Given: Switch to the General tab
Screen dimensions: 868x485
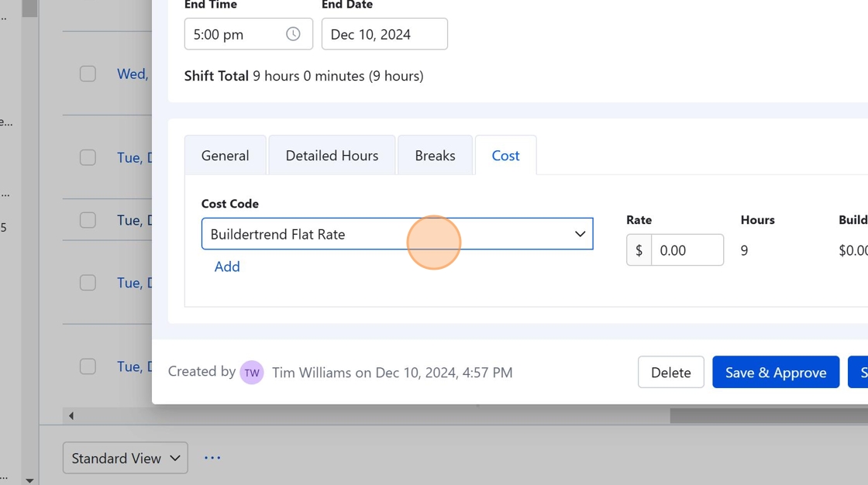Looking at the screenshot, I should 226,156.
